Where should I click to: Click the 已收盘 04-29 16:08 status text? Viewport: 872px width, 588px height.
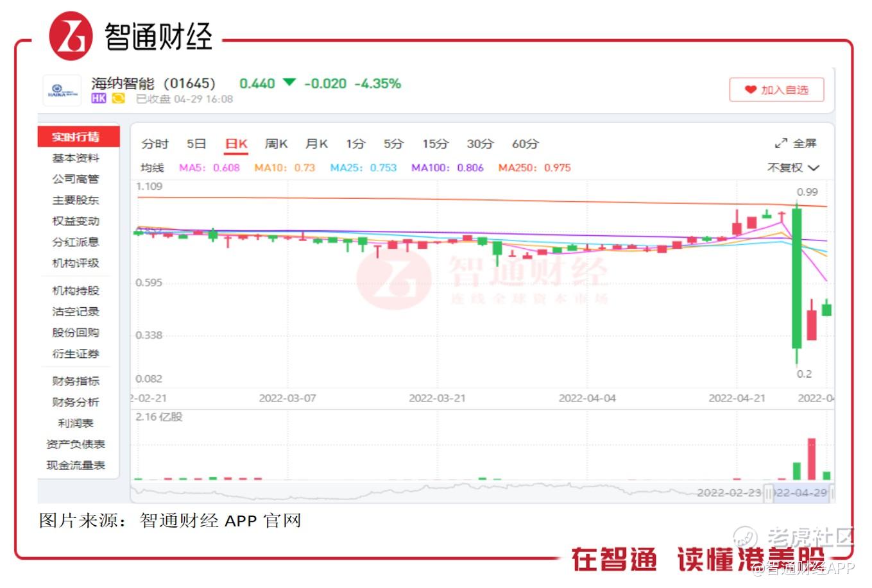184,99
